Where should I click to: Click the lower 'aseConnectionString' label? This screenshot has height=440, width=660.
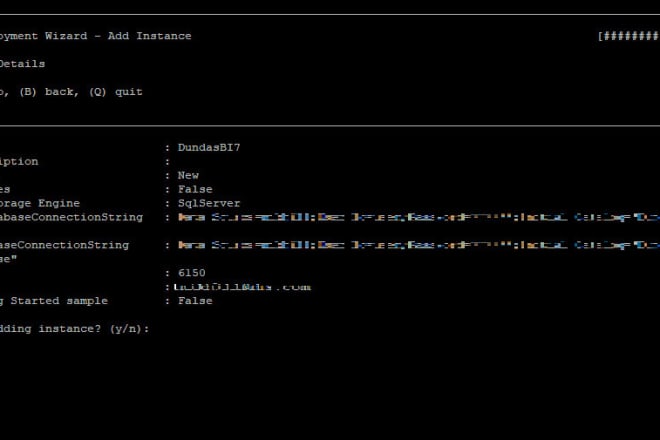(64, 245)
